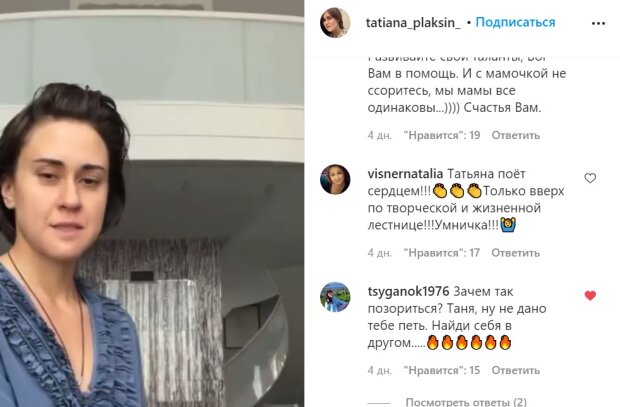Expand Посмотреть ответы (2) replies
Viewport: 620px width, 407px height.
point(466,402)
